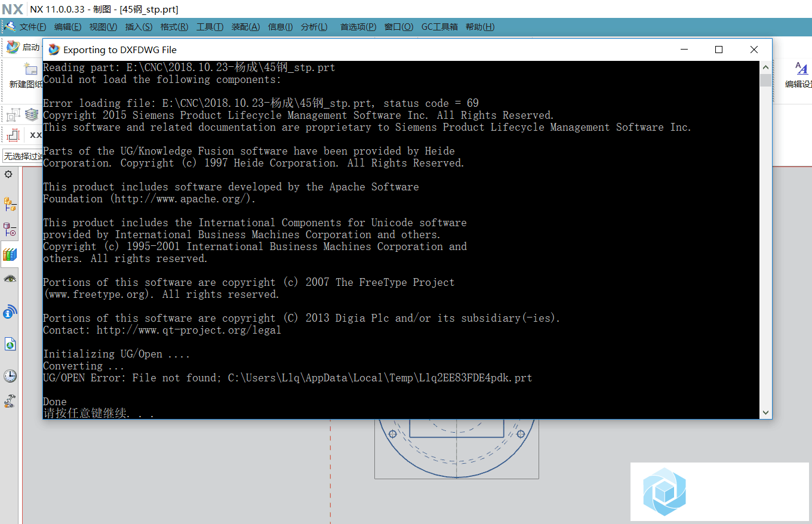Click the http://www.apache.org/ URL text
The height and width of the screenshot is (524, 812).
[182, 199]
